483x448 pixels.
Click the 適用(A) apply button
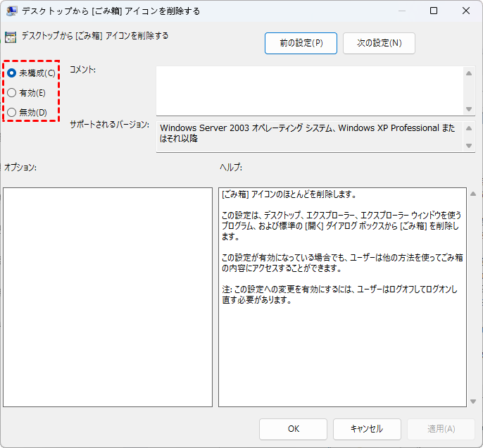[x=441, y=428]
